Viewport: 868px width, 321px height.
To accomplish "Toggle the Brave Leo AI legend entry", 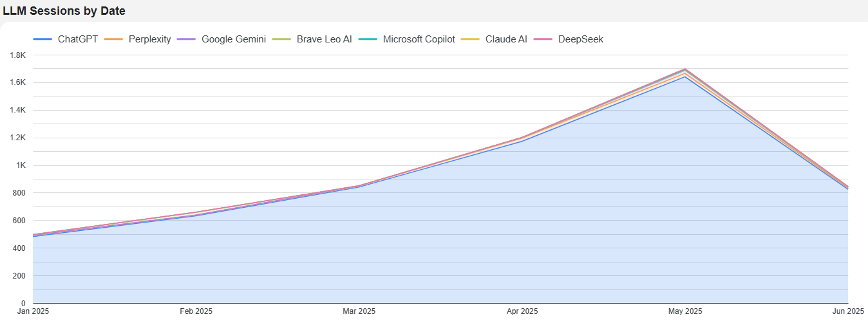I will 312,39.
